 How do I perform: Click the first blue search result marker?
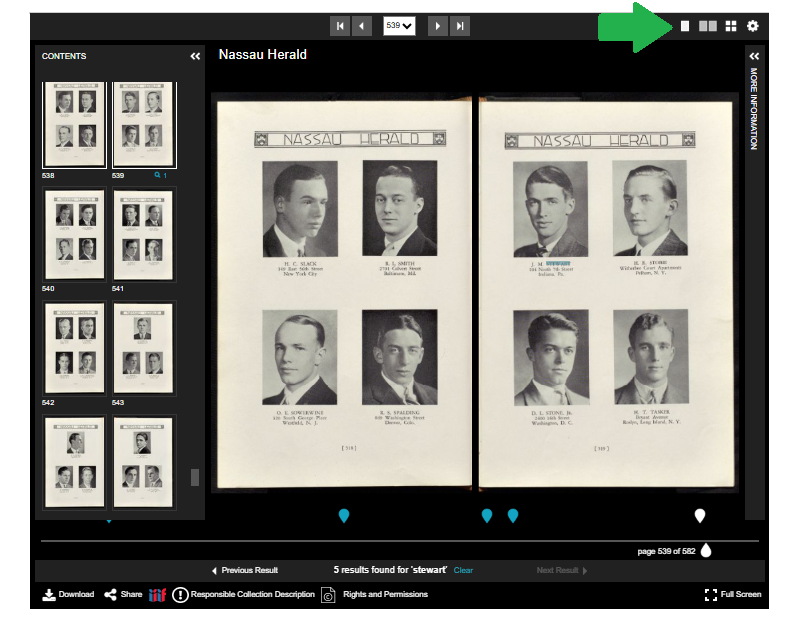pyautogui.click(x=344, y=516)
